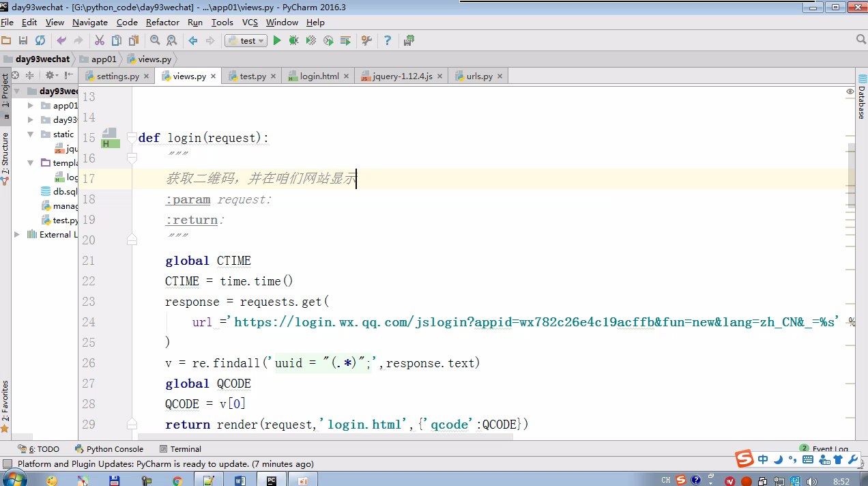
Task: Synchronize project with blue refresh icon
Action: point(40,41)
